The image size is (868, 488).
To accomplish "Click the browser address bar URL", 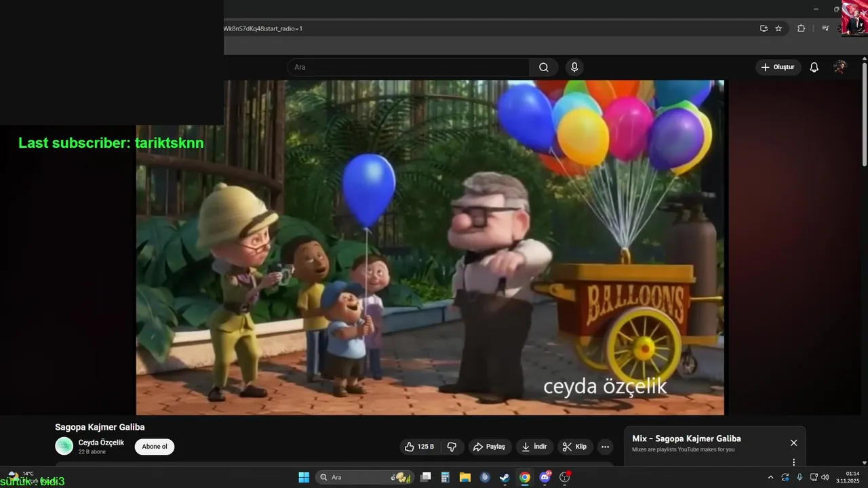I will pyautogui.click(x=263, y=28).
